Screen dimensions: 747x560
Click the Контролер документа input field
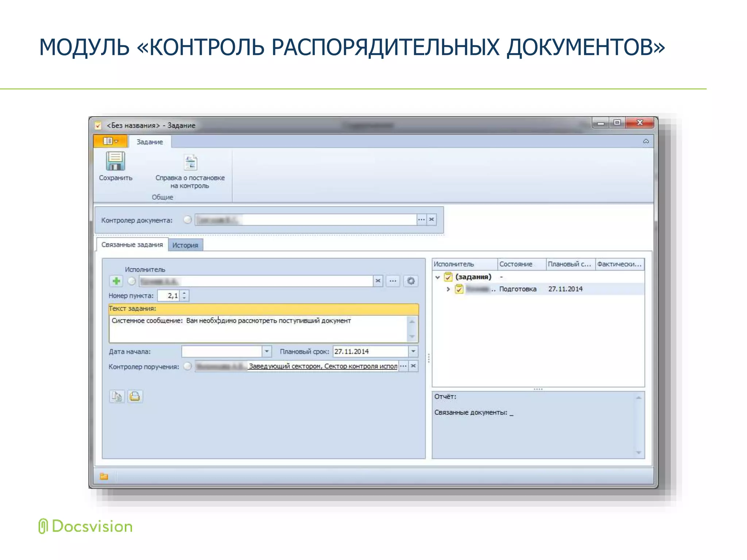tap(306, 220)
